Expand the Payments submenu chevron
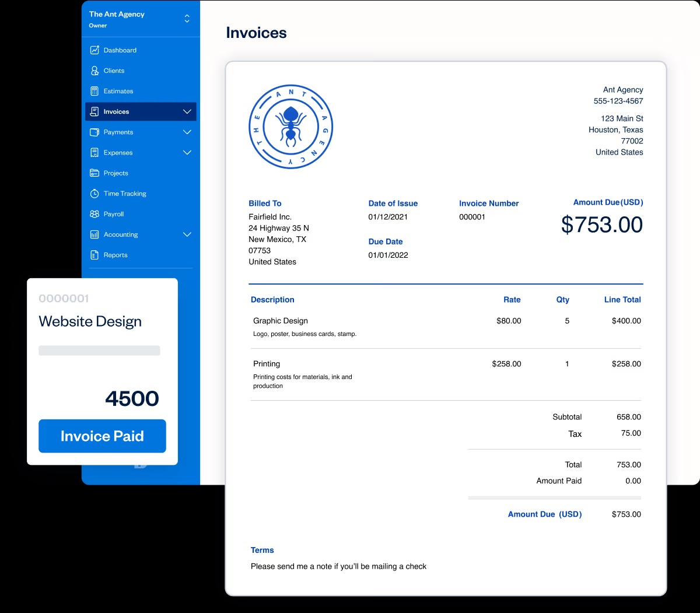 point(187,132)
